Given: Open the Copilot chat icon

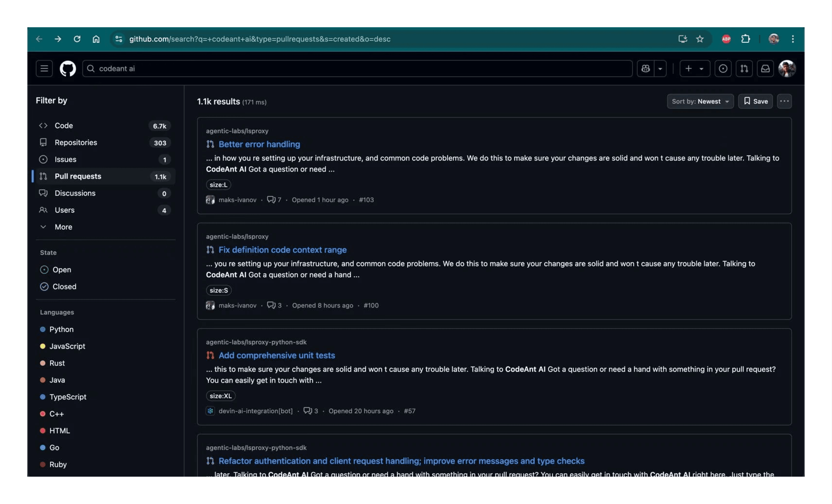Looking at the screenshot, I should tap(645, 68).
